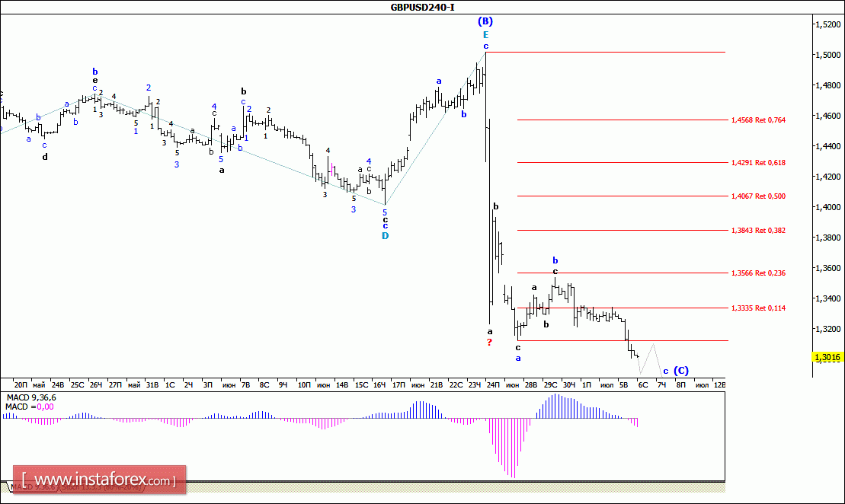Click the light blue E wave label
This screenshot has height=504, width=845.
tap(485, 35)
